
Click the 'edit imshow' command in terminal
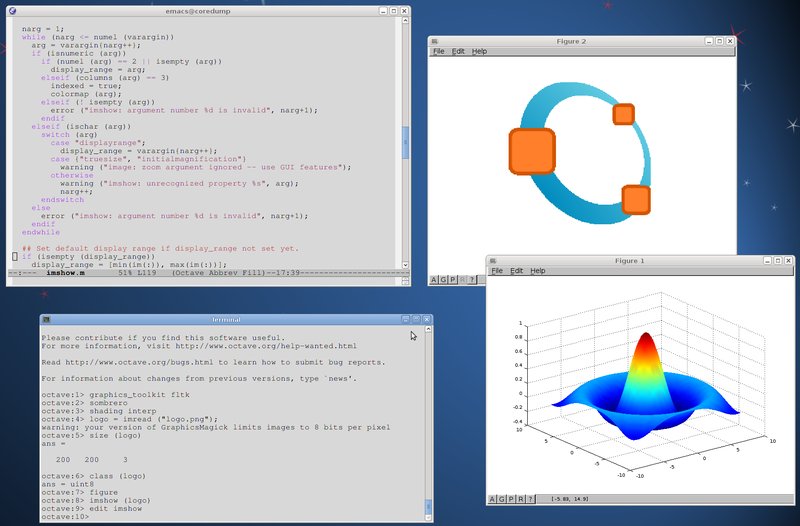point(116,509)
